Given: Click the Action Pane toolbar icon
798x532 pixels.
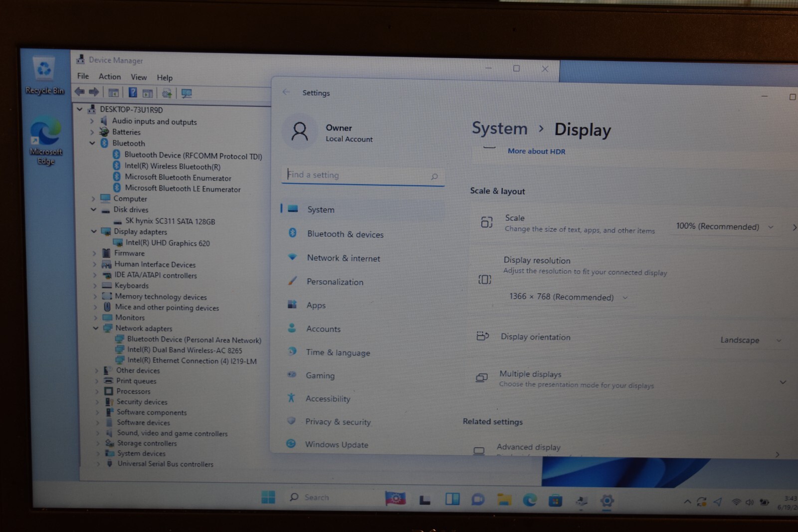Looking at the screenshot, I should coord(147,93).
